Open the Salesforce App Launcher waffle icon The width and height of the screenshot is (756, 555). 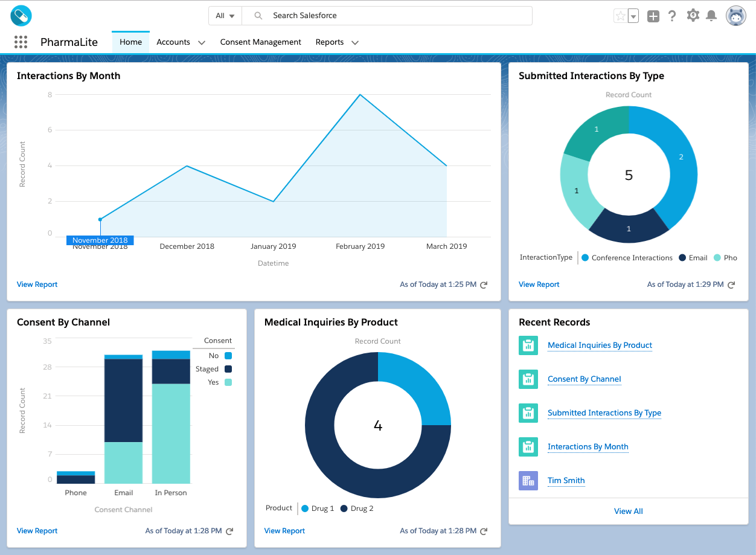tap(21, 42)
